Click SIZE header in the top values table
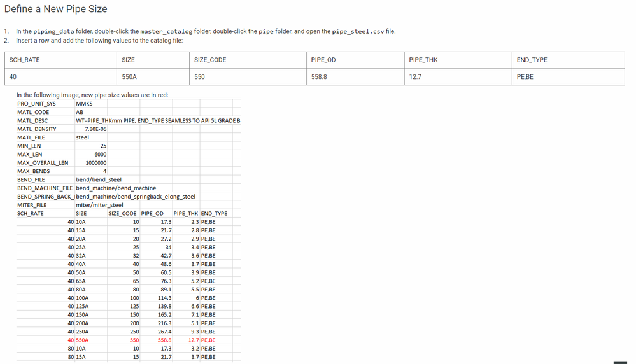 [x=128, y=60]
